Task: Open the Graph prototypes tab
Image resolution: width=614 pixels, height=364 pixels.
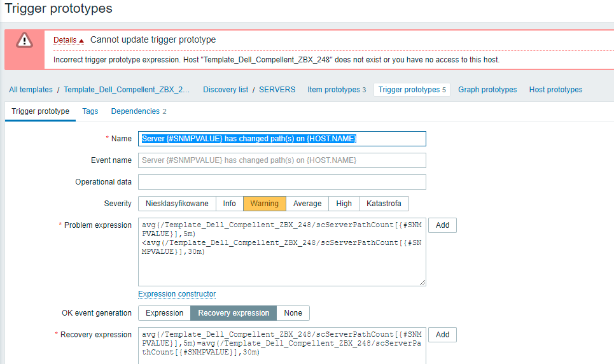Action: [x=487, y=90]
